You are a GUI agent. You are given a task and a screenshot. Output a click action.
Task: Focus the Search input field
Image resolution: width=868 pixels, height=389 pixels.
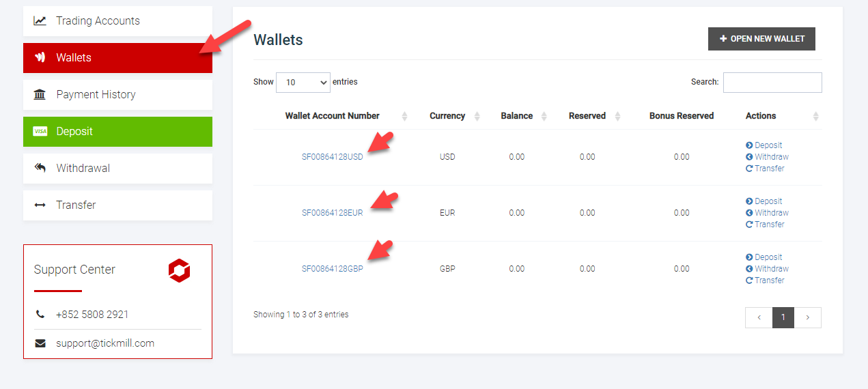772,82
